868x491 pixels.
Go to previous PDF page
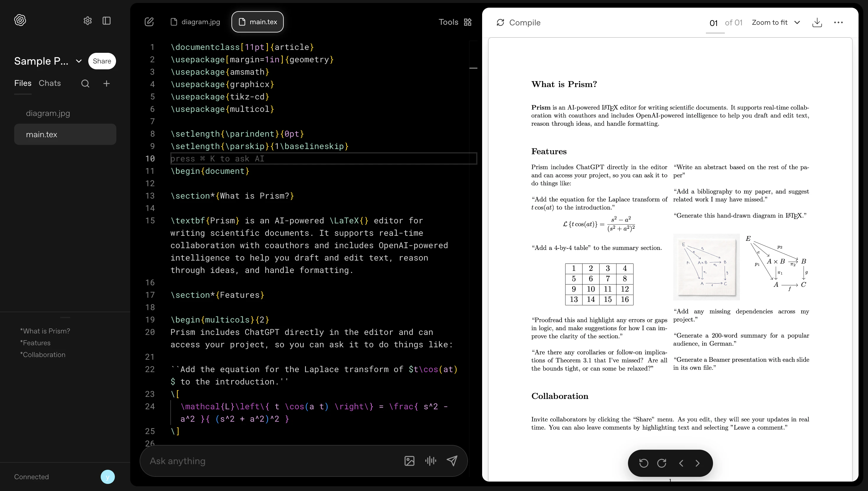pyautogui.click(x=681, y=463)
